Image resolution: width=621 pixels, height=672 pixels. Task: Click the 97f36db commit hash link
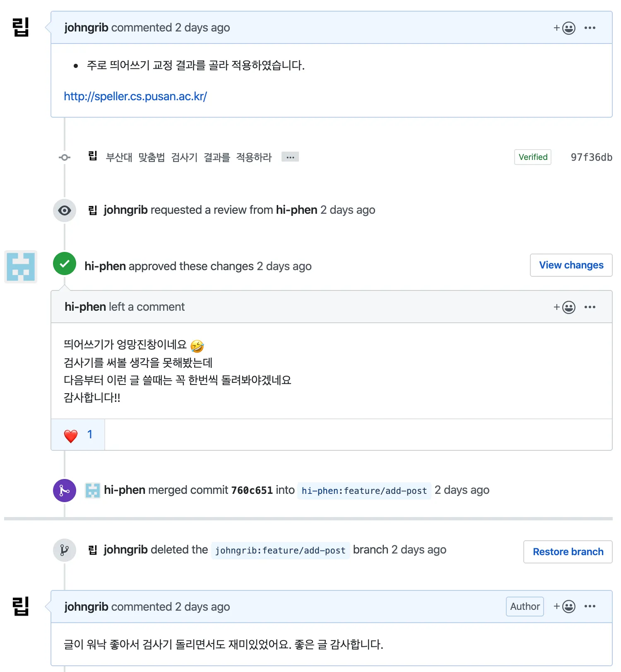click(591, 157)
